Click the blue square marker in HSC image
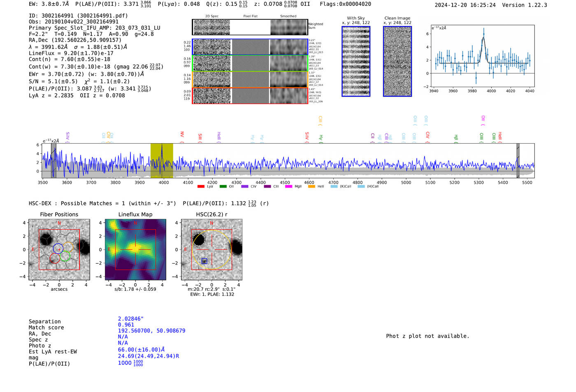The height and width of the screenshot is (392, 576). coord(204,261)
